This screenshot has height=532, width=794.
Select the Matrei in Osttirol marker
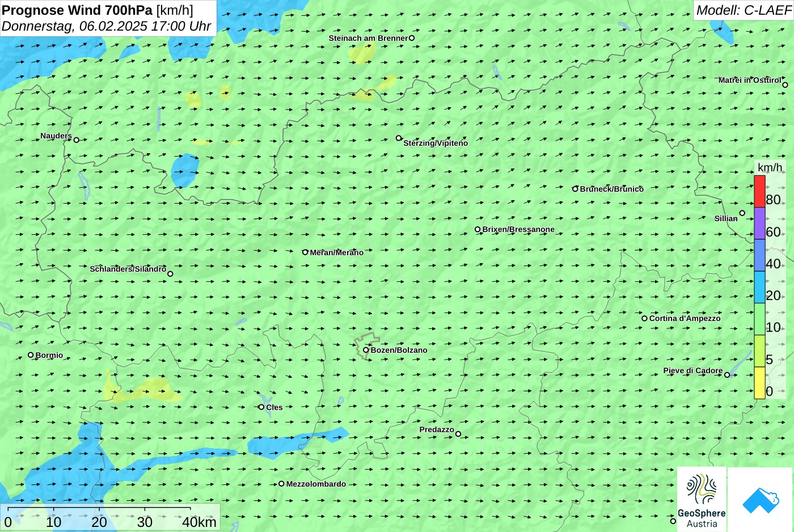click(785, 85)
